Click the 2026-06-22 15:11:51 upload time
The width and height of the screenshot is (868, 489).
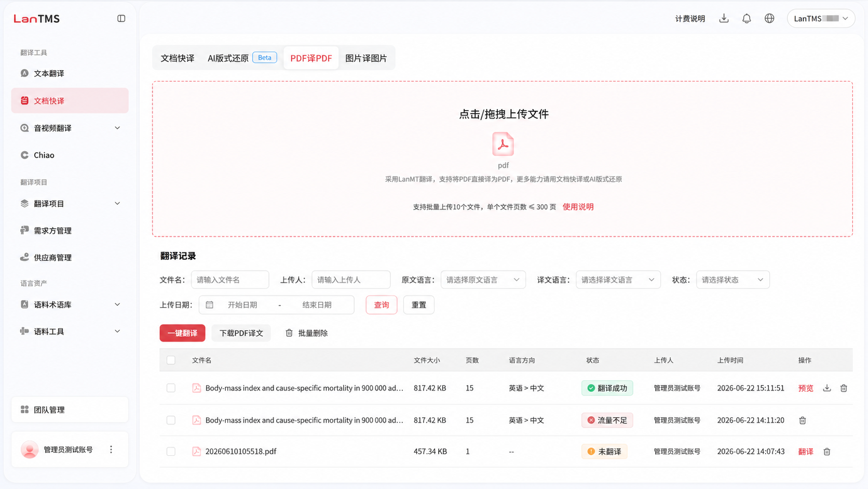(751, 388)
